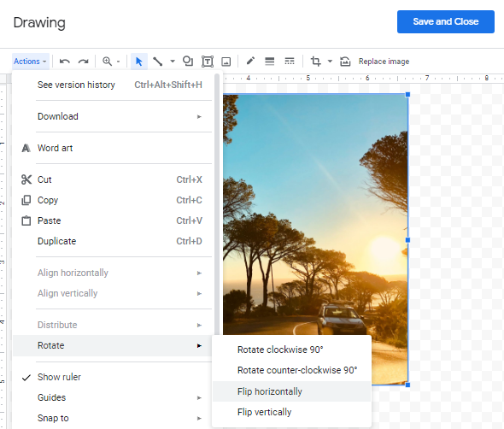Image resolution: width=504 pixels, height=429 pixels.
Task: Select the Shape tool icon
Action: [x=188, y=61]
